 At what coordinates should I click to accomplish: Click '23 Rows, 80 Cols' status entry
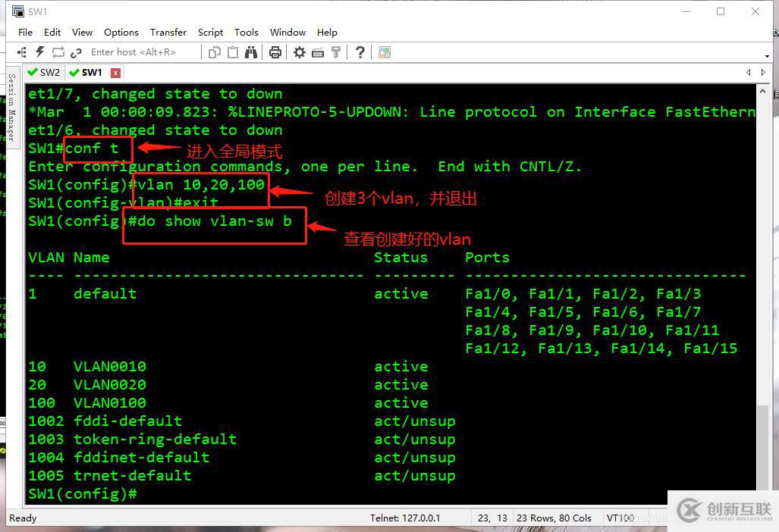(x=554, y=518)
